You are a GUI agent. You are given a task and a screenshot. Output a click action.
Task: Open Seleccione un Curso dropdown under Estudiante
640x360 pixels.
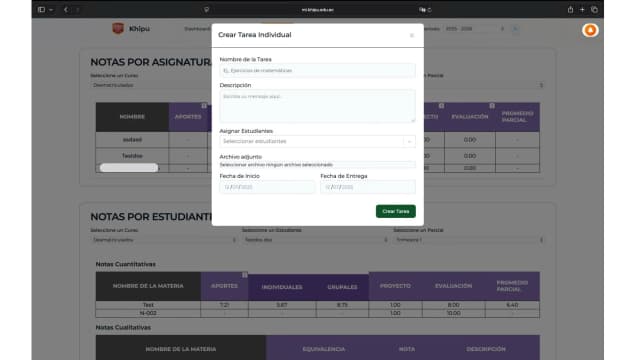(163, 240)
